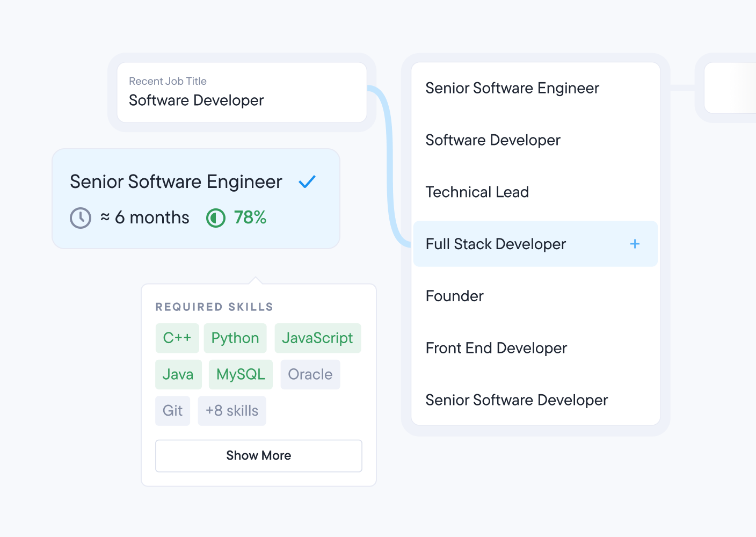Viewport: 756px width, 537px height.
Task: Click the Show More button
Action: coord(259,456)
